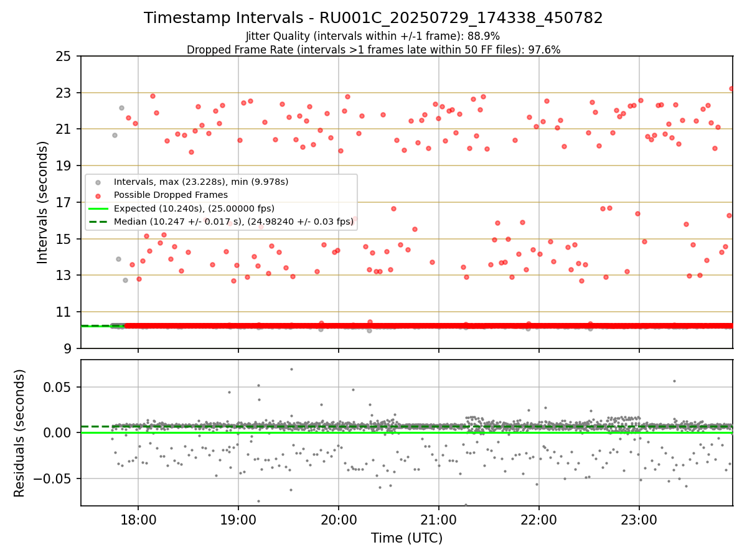Click the '25' y-axis tick label
This screenshot has width=747, height=560.
pyautogui.click(x=63, y=57)
